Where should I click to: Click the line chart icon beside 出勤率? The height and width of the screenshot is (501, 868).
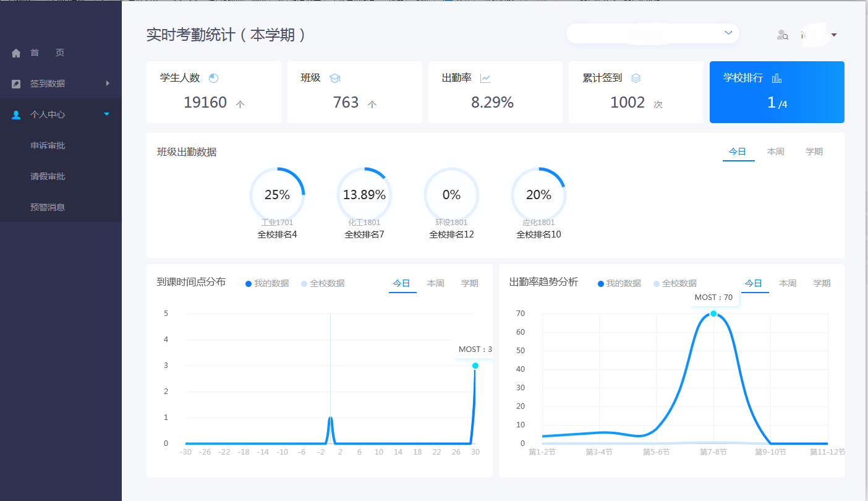(x=485, y=78)
